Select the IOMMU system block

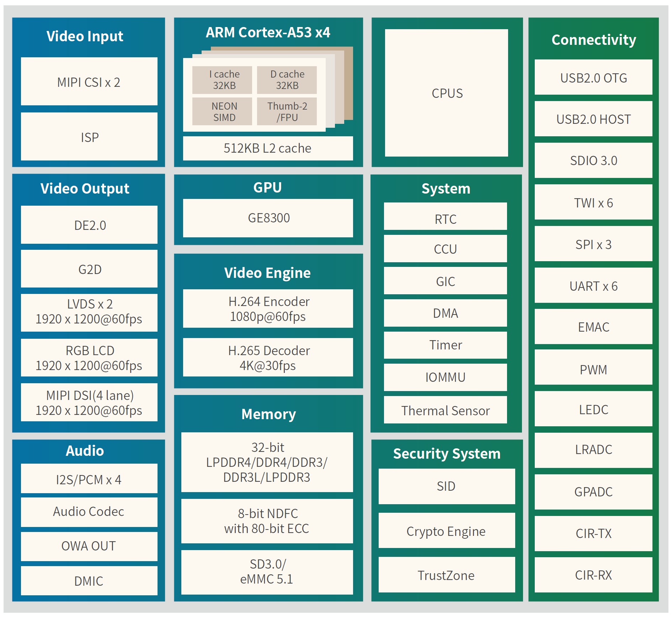click(445, 377)
